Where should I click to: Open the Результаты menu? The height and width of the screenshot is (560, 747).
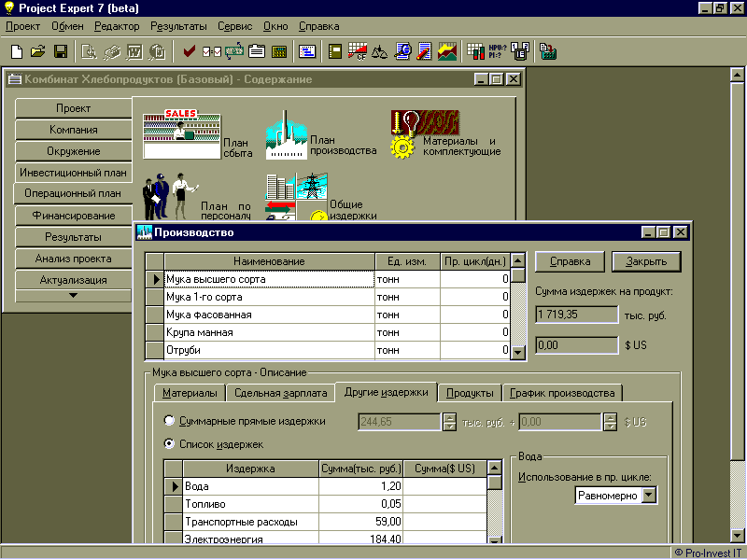[178, 26]
